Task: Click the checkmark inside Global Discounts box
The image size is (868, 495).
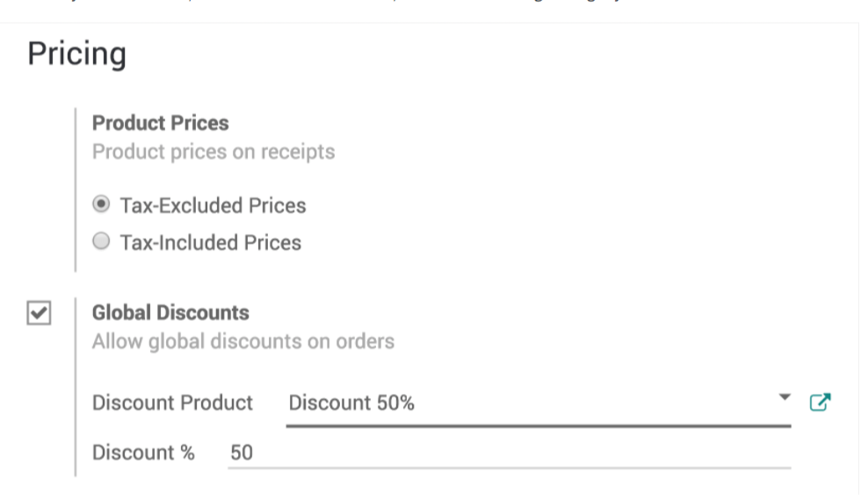Action: click(39, 313)
